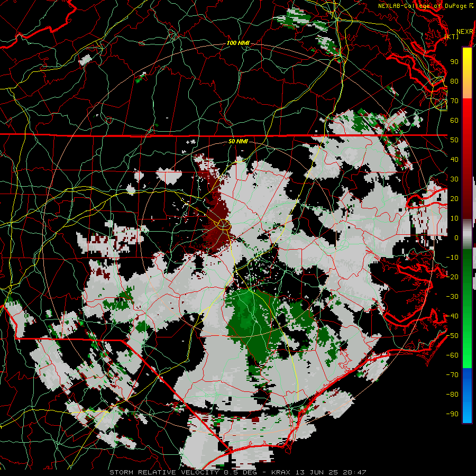Pick the gray zero-velocity band on scale
The width and height of the screenshot is (476, 476).
click(467, 234)
